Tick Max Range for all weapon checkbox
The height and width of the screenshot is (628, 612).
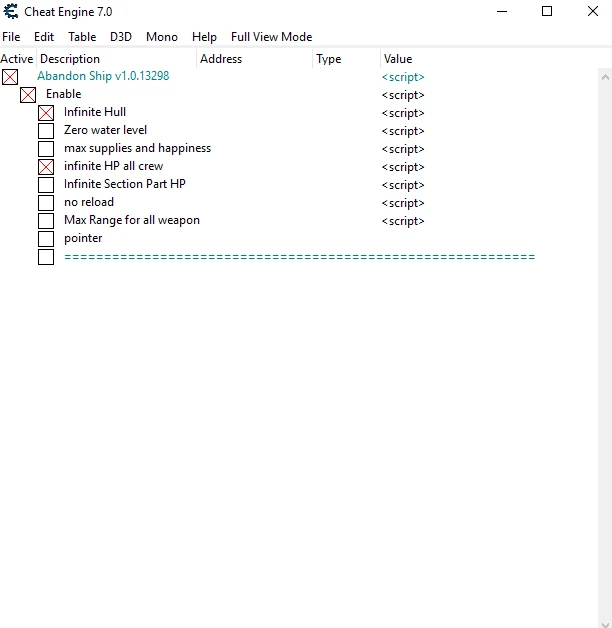(46, 221)
